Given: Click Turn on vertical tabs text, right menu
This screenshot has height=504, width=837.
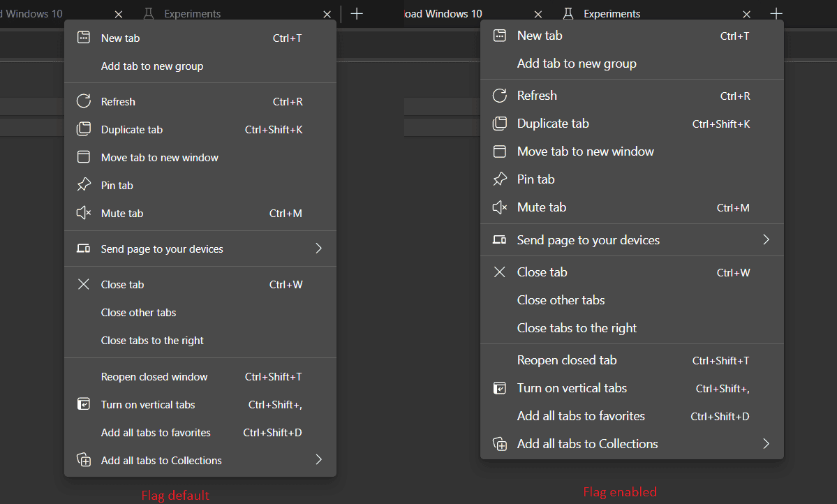Looking at the screenshot, I should [572, 388].
